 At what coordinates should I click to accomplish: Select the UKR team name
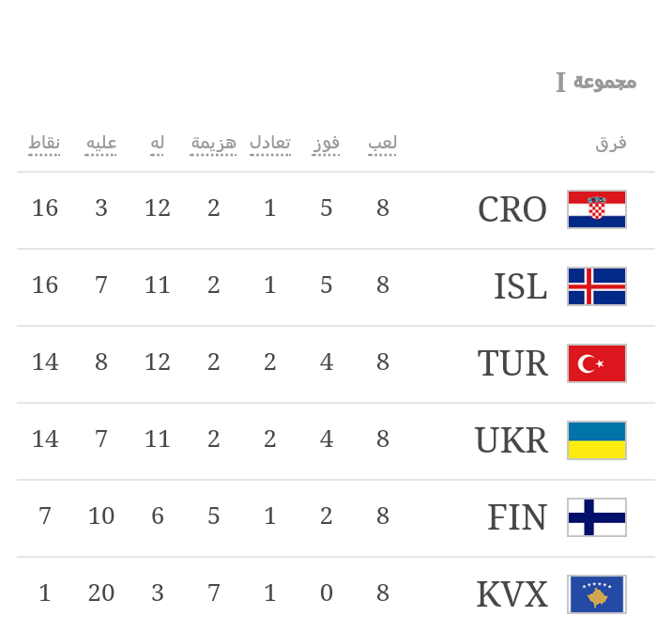[512, 440]
